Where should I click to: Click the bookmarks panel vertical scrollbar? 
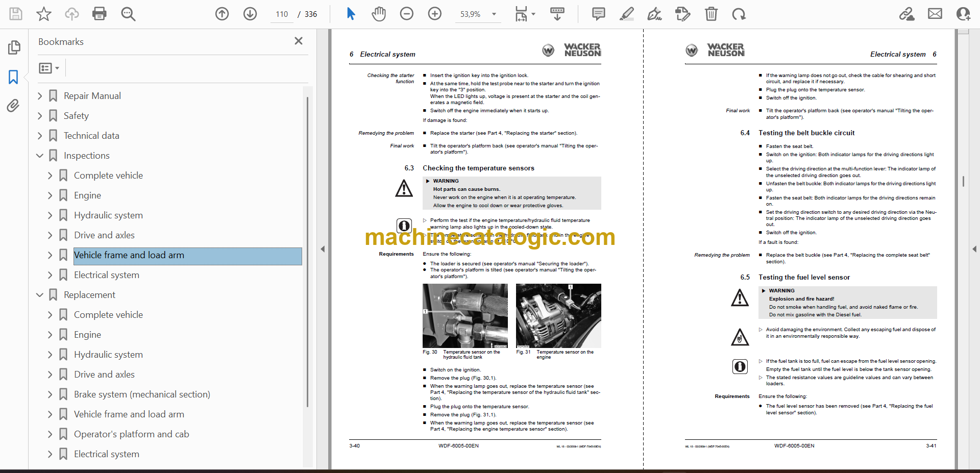307,252
